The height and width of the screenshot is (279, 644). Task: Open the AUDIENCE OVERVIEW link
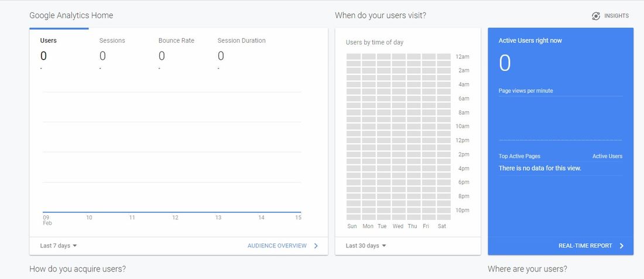click(277, 246)
